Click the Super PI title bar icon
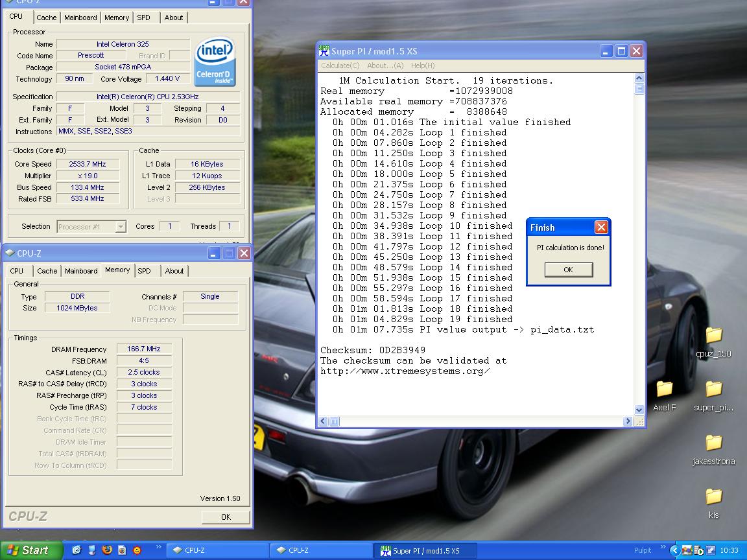The image size is (747, 560). coord(324,51)
